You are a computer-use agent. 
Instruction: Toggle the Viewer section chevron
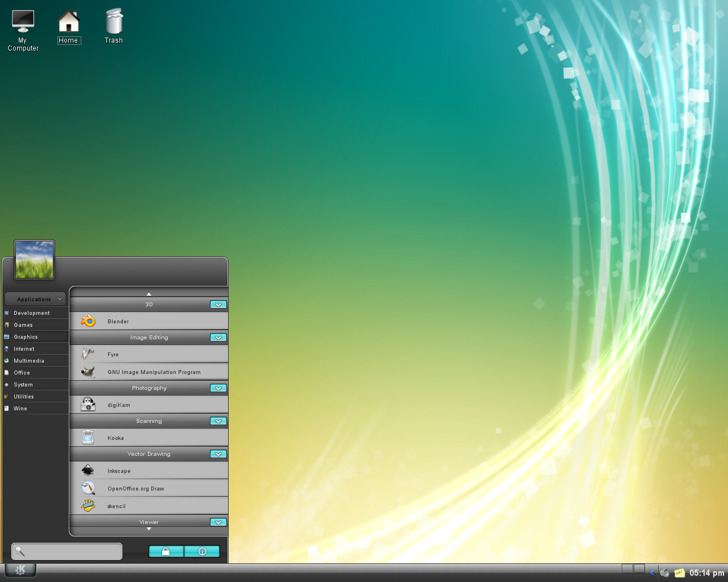point(218,522)
